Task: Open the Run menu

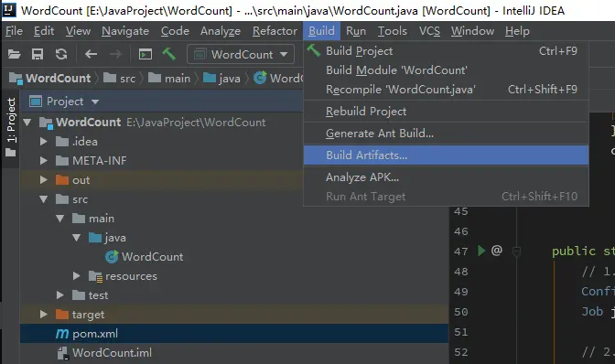Action: pyautogui.click(x=356, y=30)
